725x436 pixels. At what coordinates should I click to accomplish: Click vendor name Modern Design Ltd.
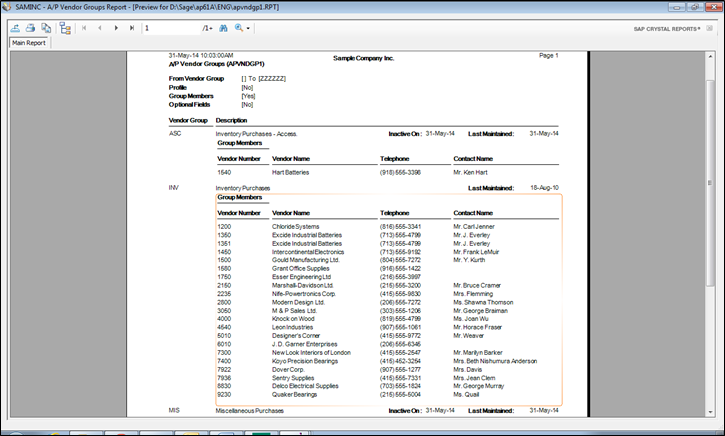coord(298,302)
